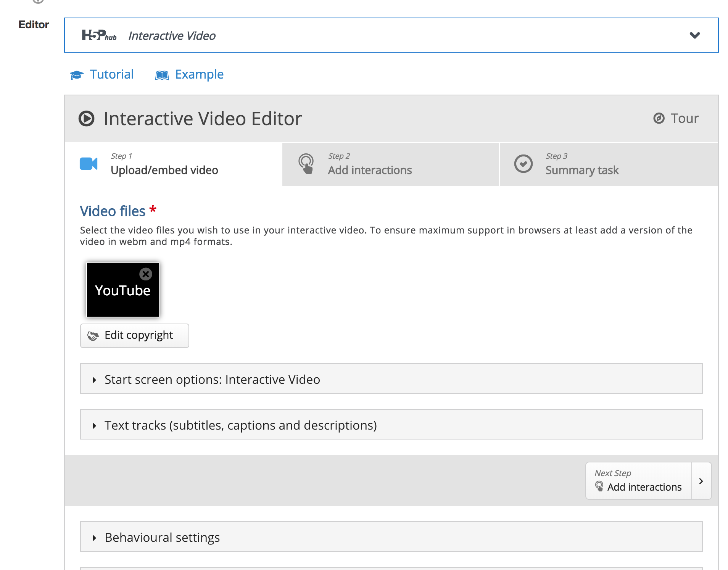Open the Example link

[x=199, y=74]
